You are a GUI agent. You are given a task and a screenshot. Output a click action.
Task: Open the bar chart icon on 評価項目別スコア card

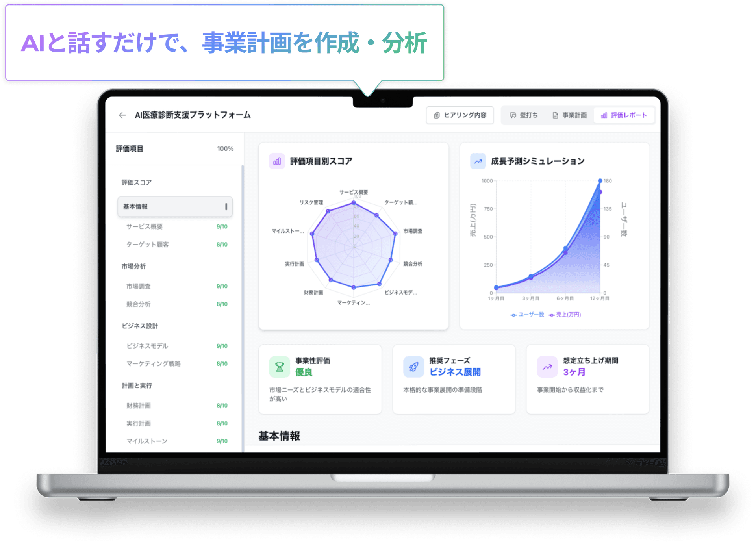[277, 161]
